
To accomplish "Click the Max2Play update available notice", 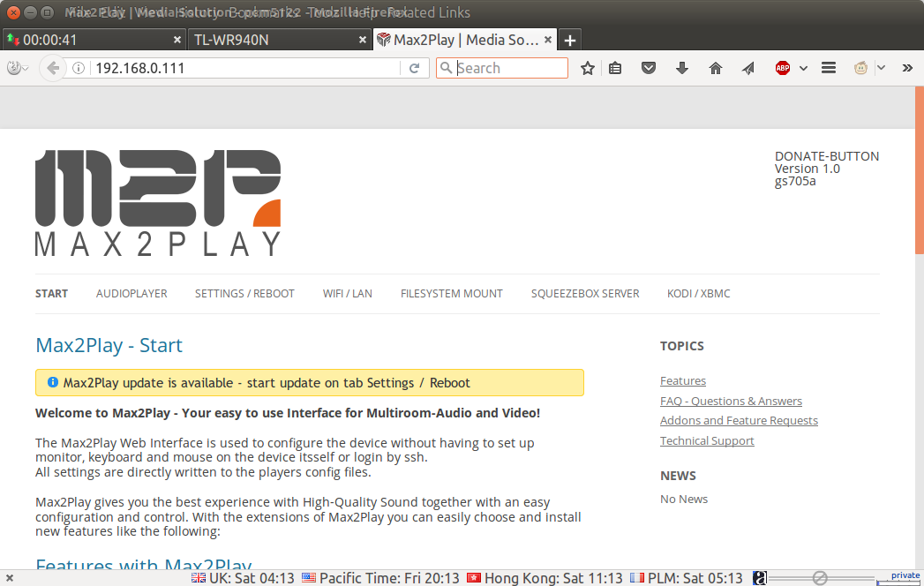I will [x=310, y=383].
